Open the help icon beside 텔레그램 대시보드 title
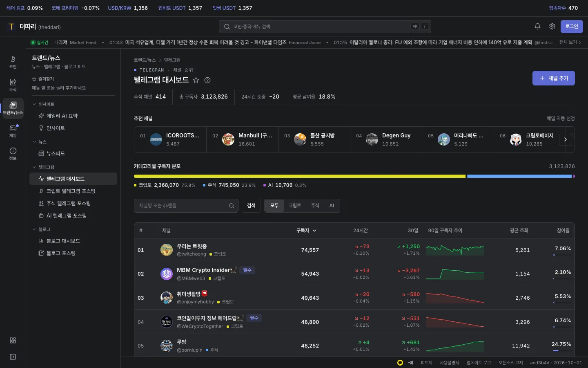 click(x=207, y=80)
